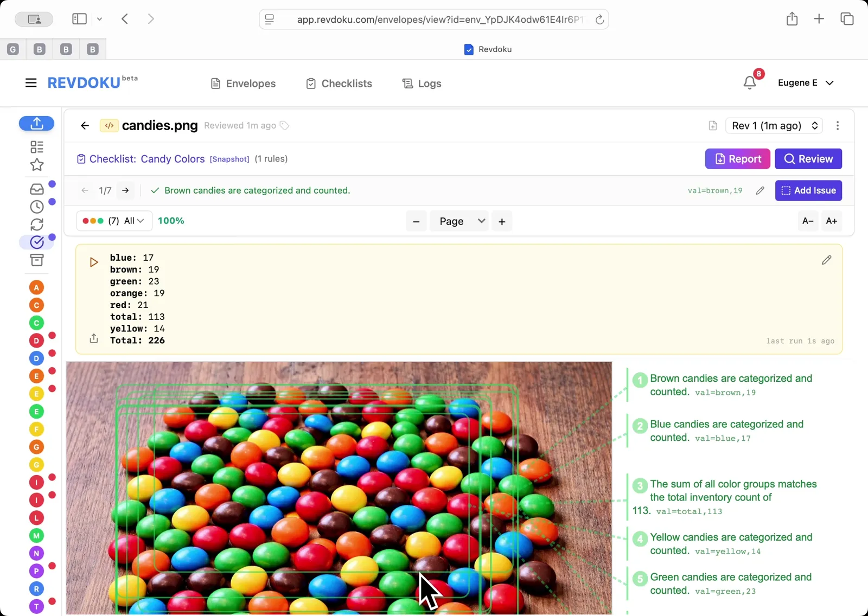Screen dimensions: 868x616
Task: Click the zoom decrease minus control
Action: [x=416, y=221]
